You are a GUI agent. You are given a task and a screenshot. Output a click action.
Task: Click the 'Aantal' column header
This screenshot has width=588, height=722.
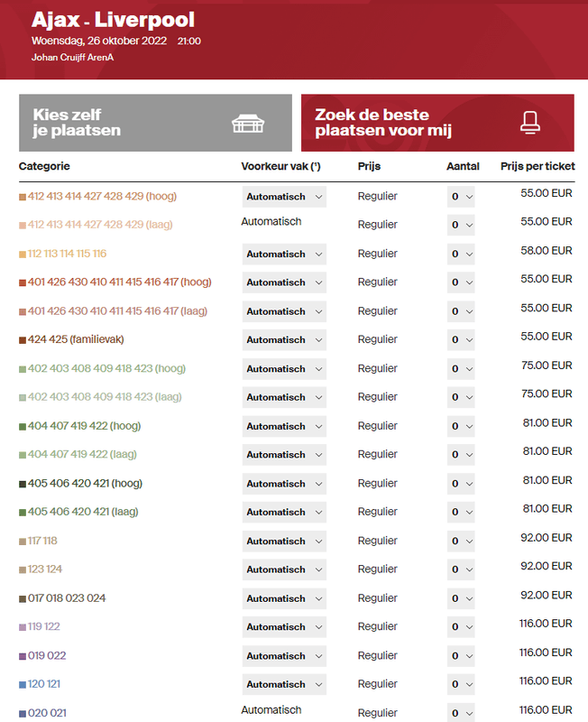[x=463, y=166]
